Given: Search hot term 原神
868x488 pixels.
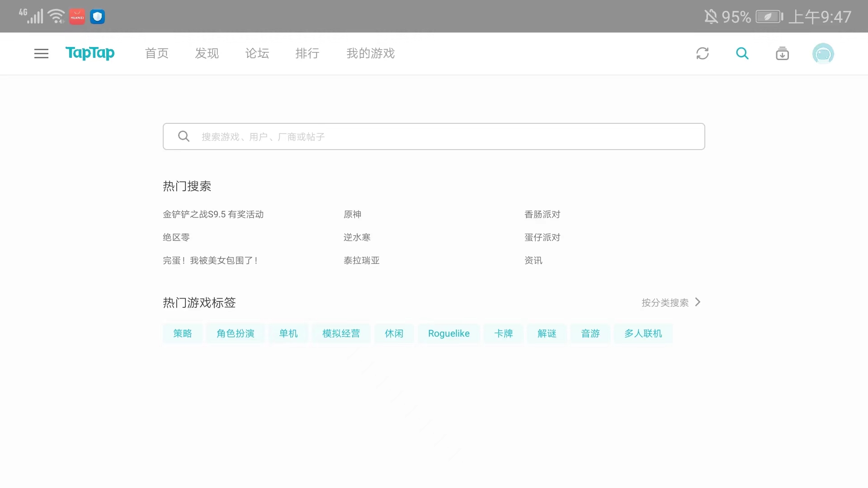Looking at the screenshot, I should pyautogui.click(x=352, y=214).
